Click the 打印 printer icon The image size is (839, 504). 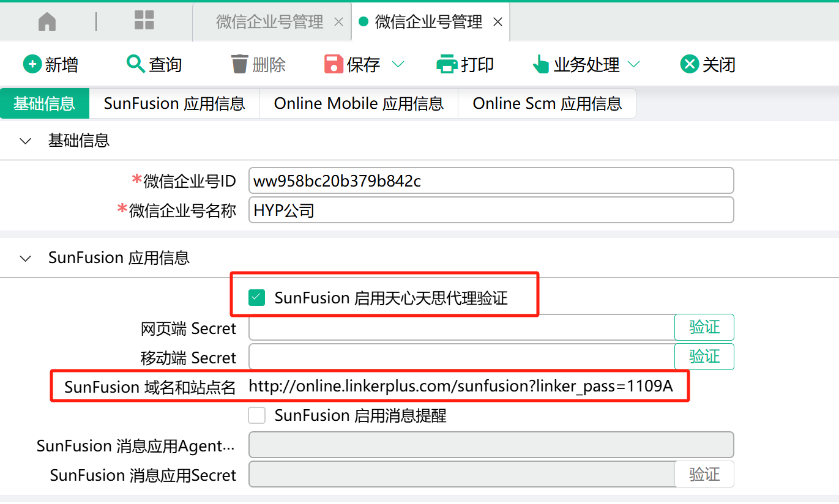(x=447, y=64)
